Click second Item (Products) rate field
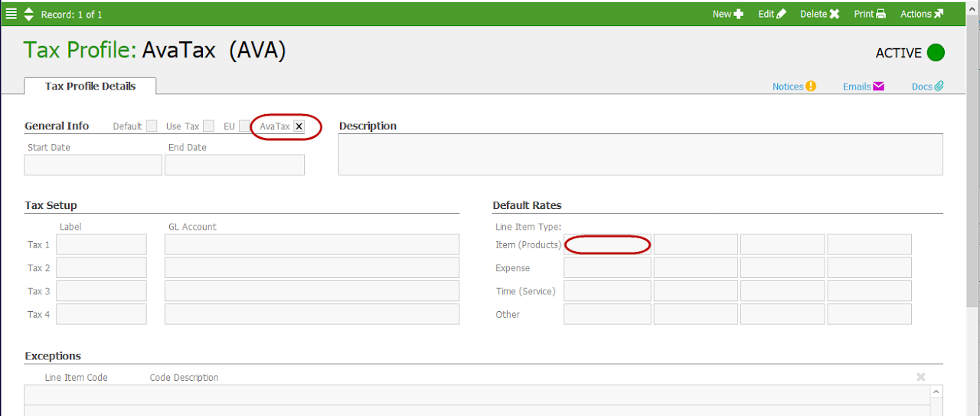Image resolution: width=980 pixels, height=416 pixels. pos(696,244)
